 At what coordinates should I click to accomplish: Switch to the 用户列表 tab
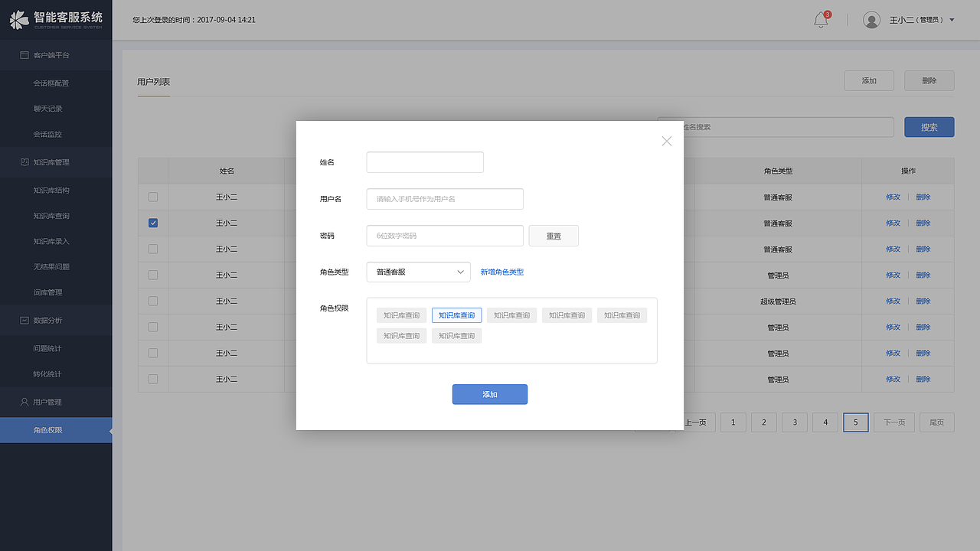pyautogui.click(x=153, y=81)
